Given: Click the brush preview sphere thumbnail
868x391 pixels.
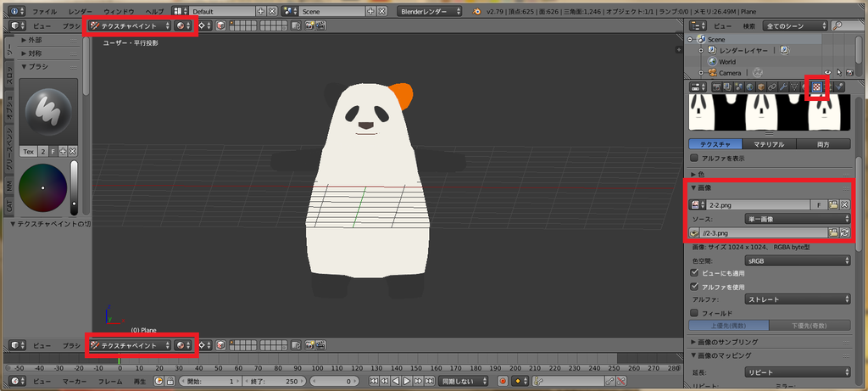Looking at the screenshot, I should click(x=48, y=112).
